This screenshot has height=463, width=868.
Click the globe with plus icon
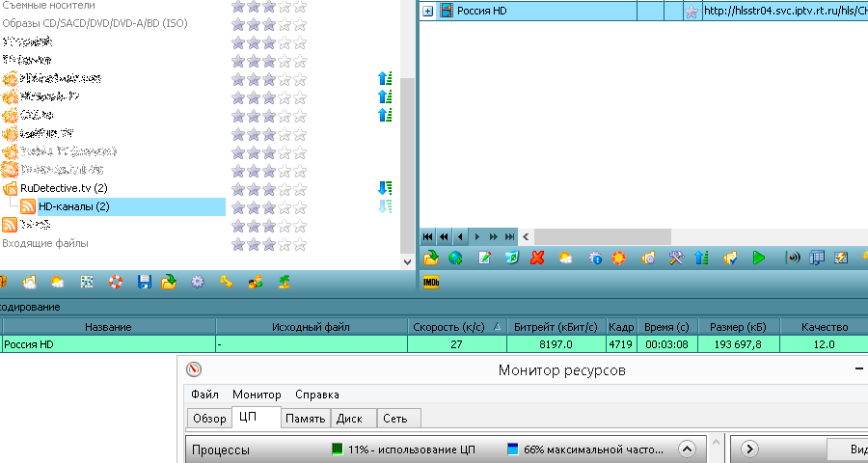(455, 258)
